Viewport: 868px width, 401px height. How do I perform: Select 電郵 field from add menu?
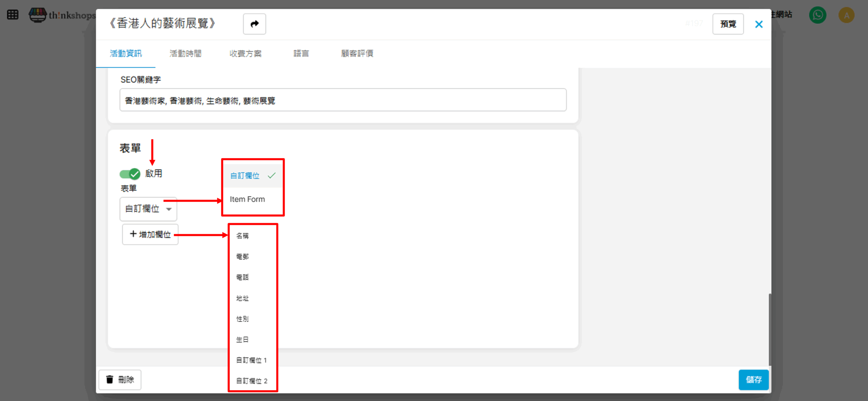click(x=242, y=257)
